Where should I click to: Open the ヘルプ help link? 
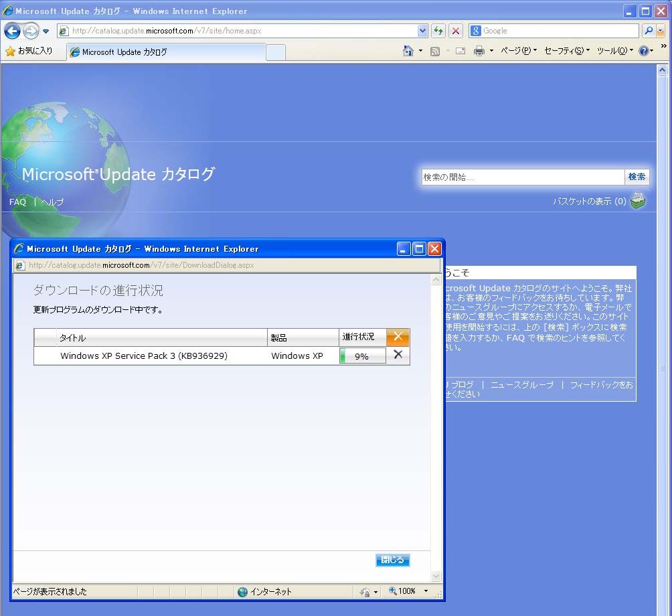52,202
